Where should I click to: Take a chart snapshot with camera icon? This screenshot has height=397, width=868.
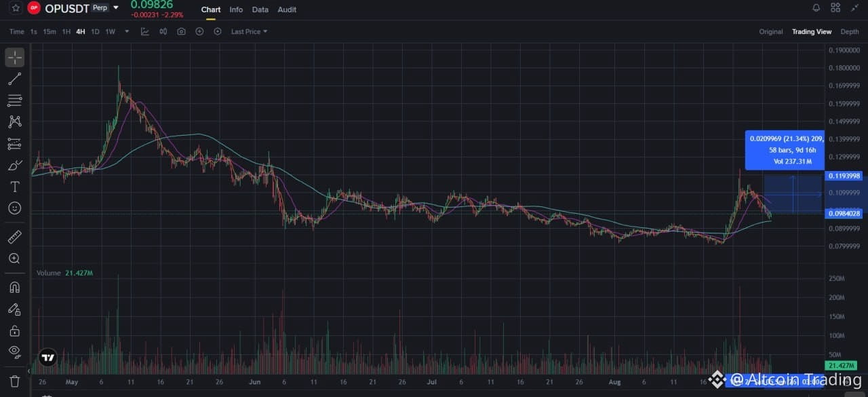tap(181, 31)
